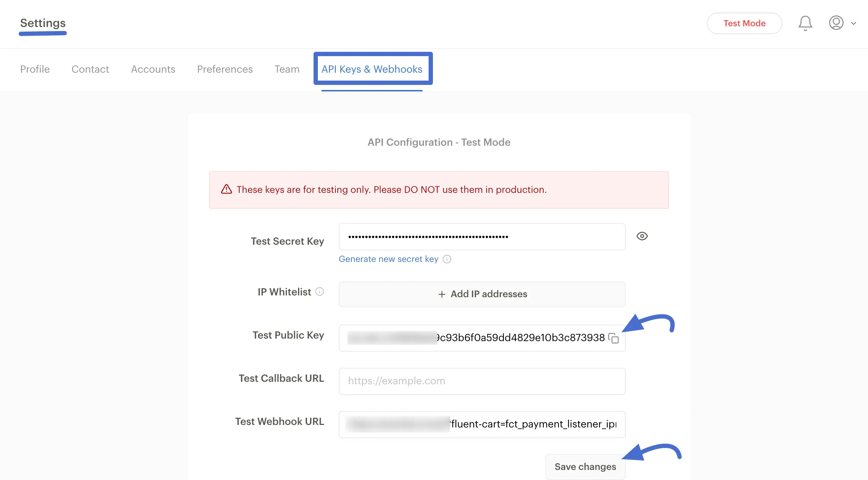Click the Settings heading
The height and width of the screenshot is (480, 868).
[x=42, y=23]
